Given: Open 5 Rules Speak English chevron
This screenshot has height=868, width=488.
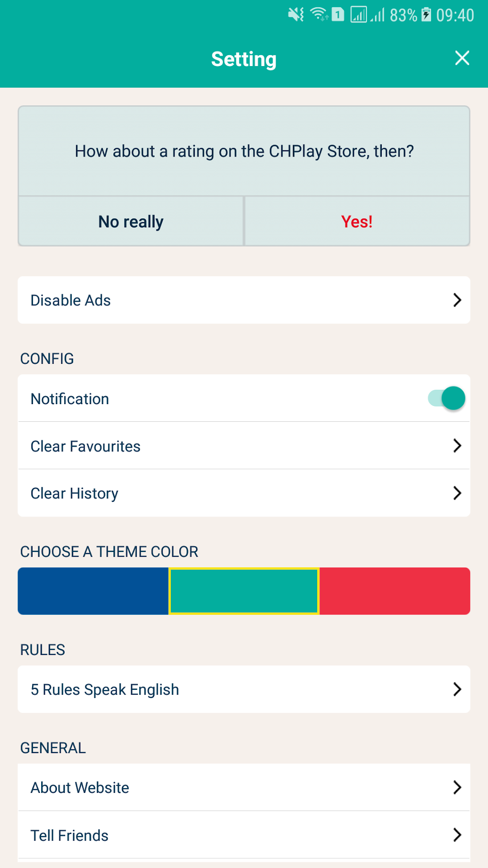Looking at the screenshot, I should tap(457, 689).
